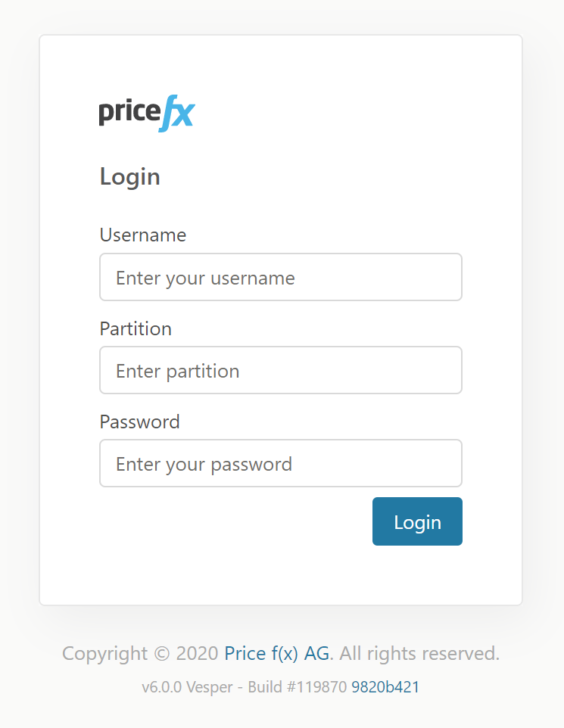Image resolution: width=564 pixels, height=728 pixels.
Task: Click the white login card panel
Action: point(280,575)
